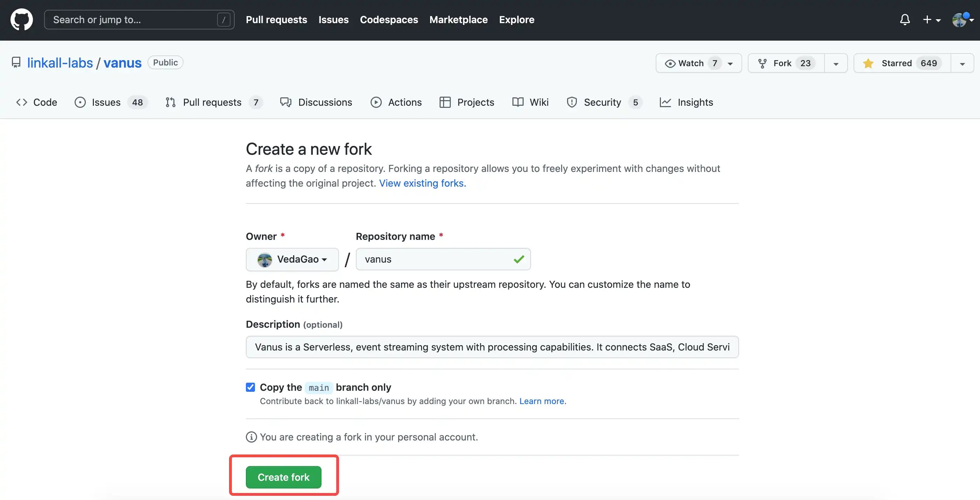This screenshot has height=500, width=980.
Task: Click the slash shortcut key icon in search
Action: click(224, 19)
